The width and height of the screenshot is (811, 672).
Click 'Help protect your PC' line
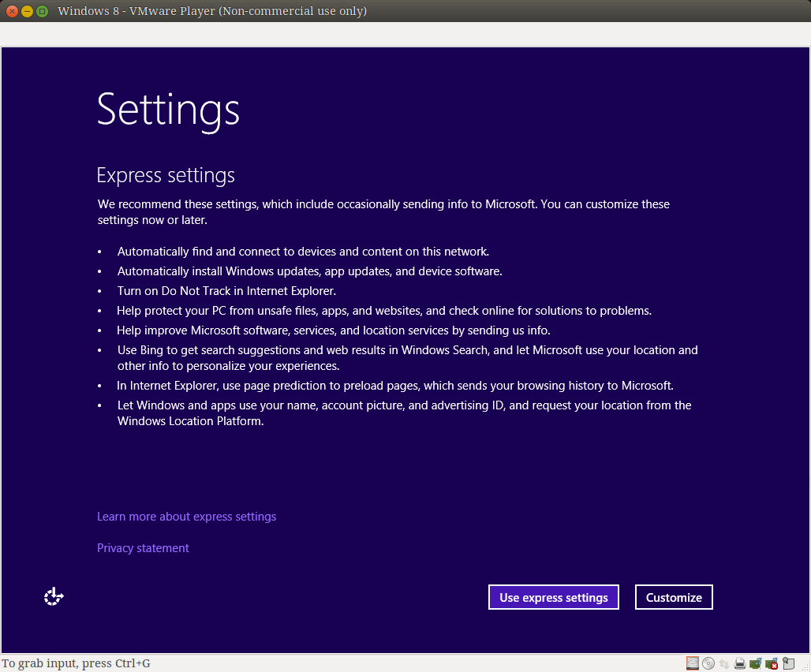(x=383, y=311)
